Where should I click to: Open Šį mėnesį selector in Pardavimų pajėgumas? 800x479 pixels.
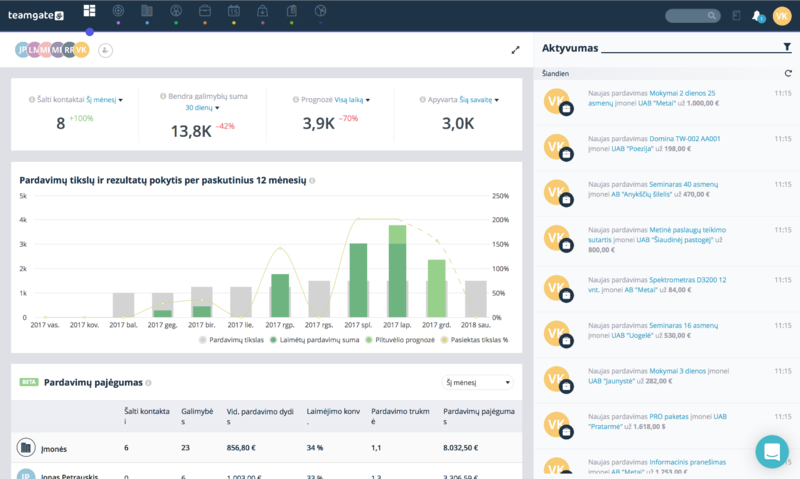pos(477,383)
